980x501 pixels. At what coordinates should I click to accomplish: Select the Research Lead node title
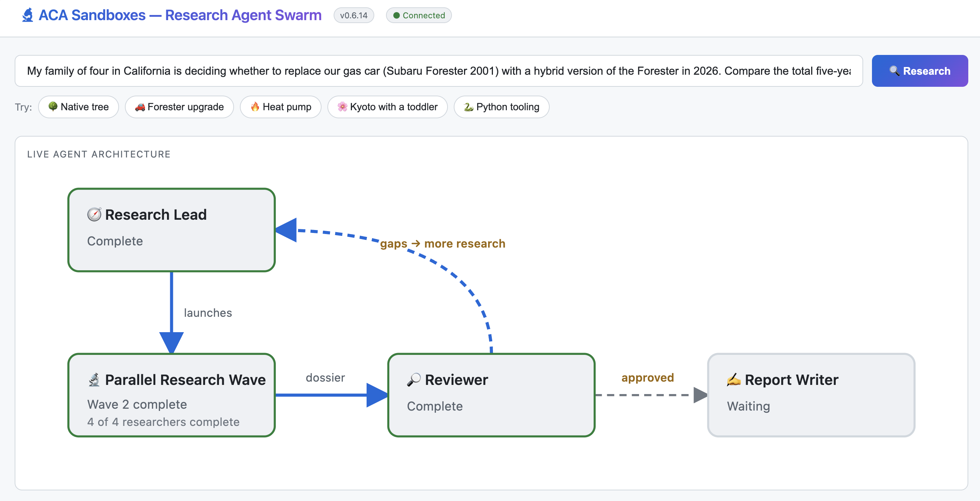156,215
